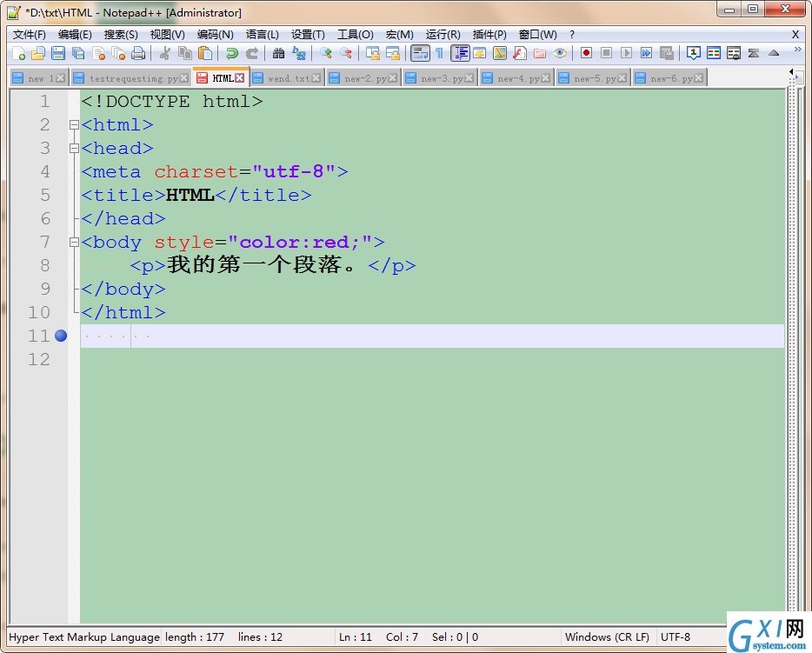Close the new-6.py tab
Screen dimensions: 812x653
[x=699, y=78]
